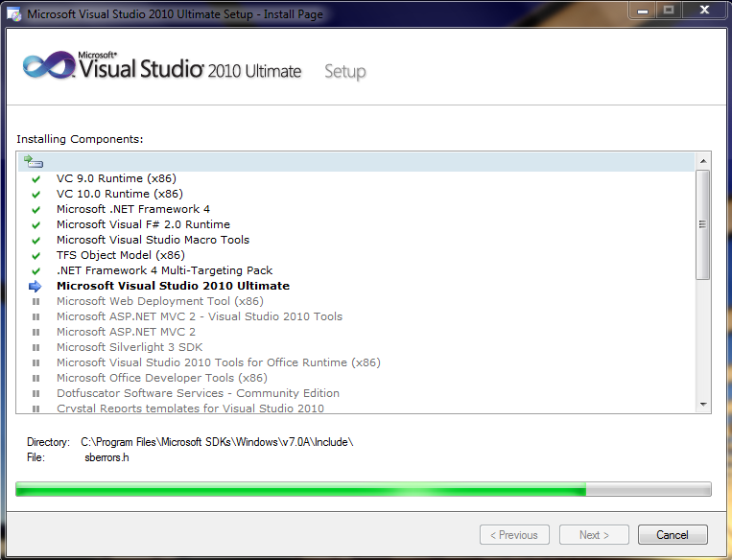Click the checkmark next to Visual Studio Macro Tools
This screenshot has height=560, width=732.
pyautogui.click(x=35, y=241)
